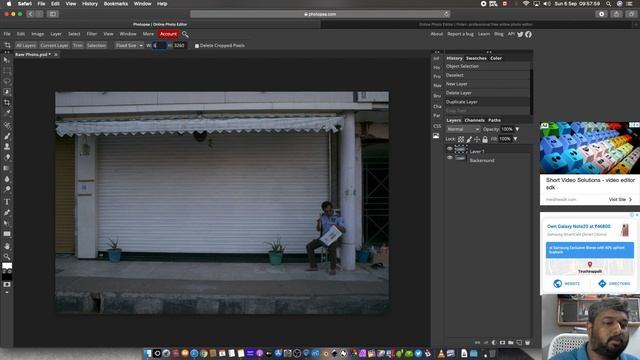Open the Safari History menu
640x360 pixels.
(x=90, y=4)
